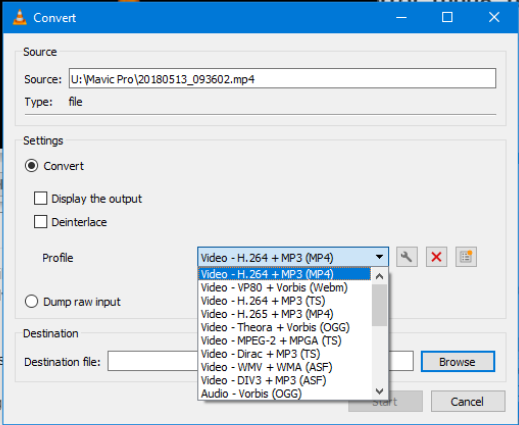Viewport: 519px width, 425px height.
Task: Create a new profile icon
Action: pyautogui.click(x=466, y=257)
